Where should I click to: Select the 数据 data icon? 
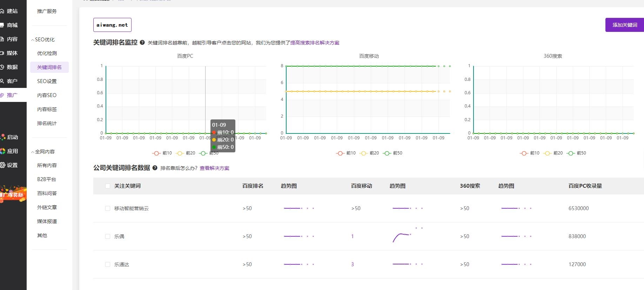(2, 67)
